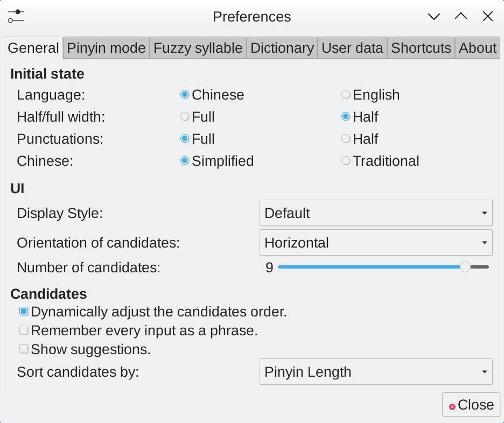Open the Sort candidates by dropdown
This screenshot has height=423, width=504.
pyautogui.click(x=376, y=372)
